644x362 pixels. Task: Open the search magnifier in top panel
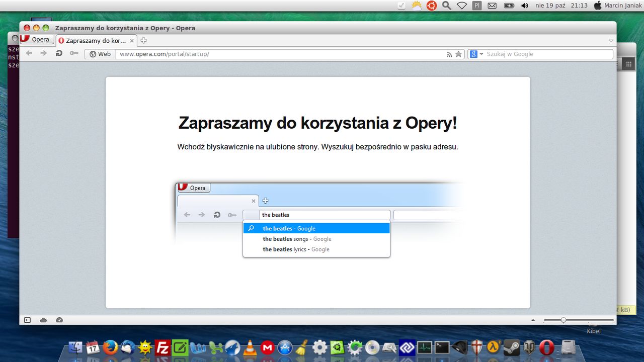point(446,6)
